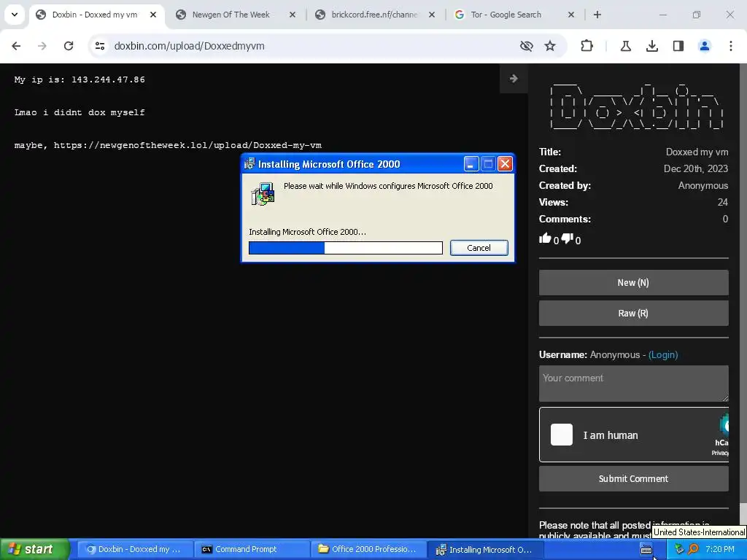Click the installer icon in the dialog title bar

click(249, 164)
